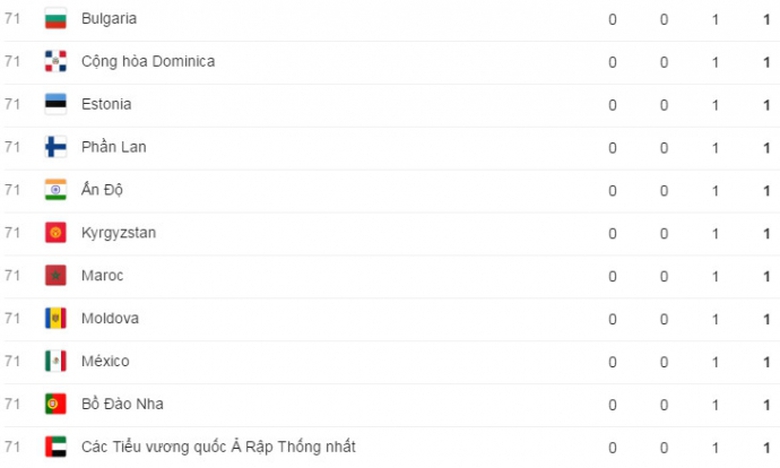
Task: Click the UAE flag icon
Action: click(56, 446)
